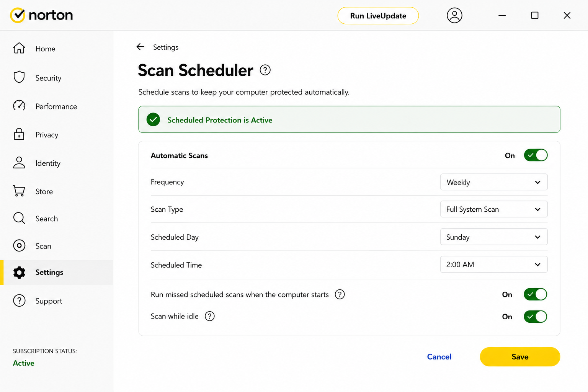The width and height of the screenshot is (588, 392).
Task: Select Store in the sidebar
Action: click(44, 191)
